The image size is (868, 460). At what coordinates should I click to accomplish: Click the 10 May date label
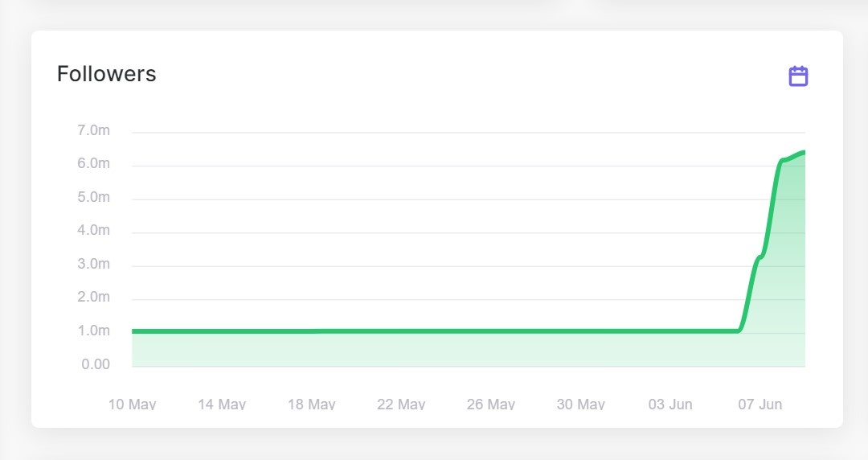(133, 404)
